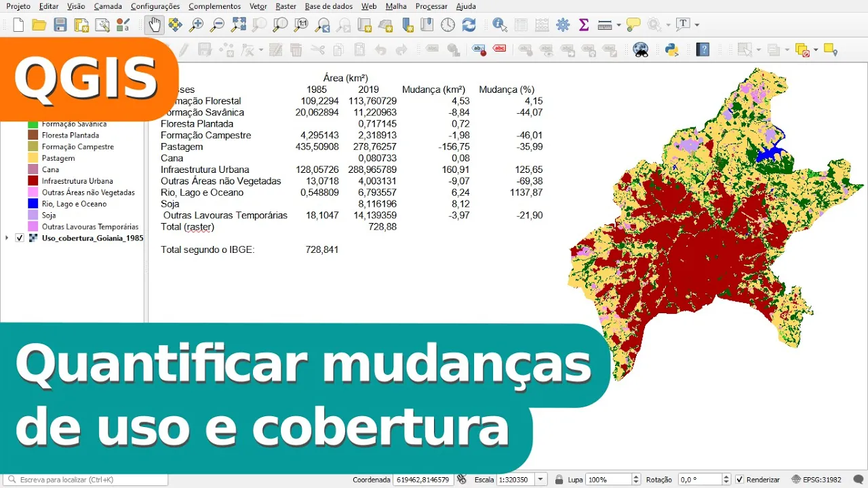Open the MetaSearch binoculars globe icon

[x=640, y=49]
